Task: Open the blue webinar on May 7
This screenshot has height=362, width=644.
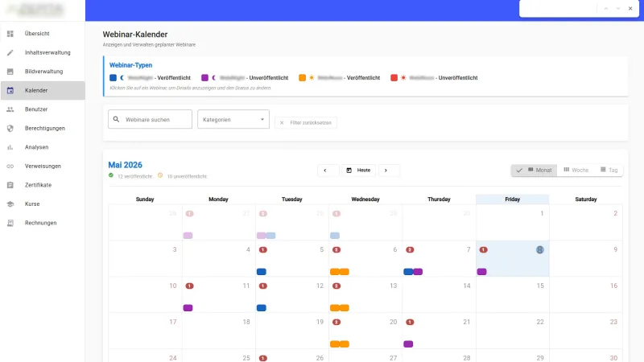Action: tap(408, 272)
